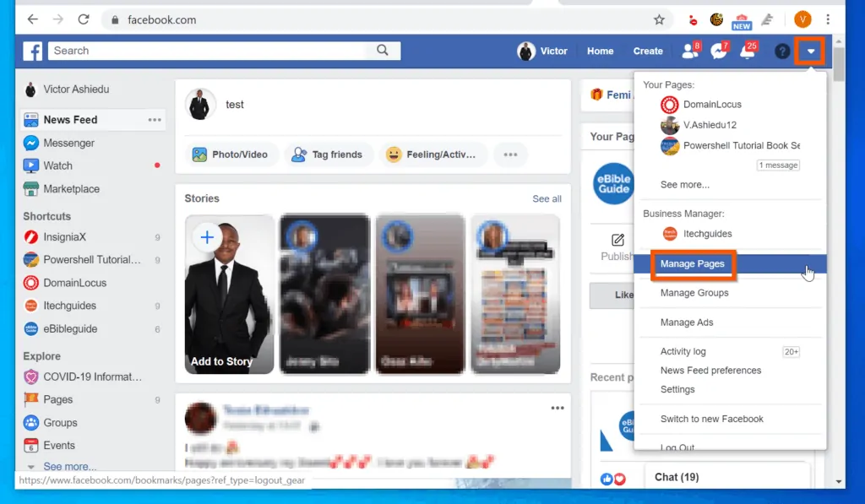Click Create in header
This screenshot has height=504, width=865.
[648, 51]
